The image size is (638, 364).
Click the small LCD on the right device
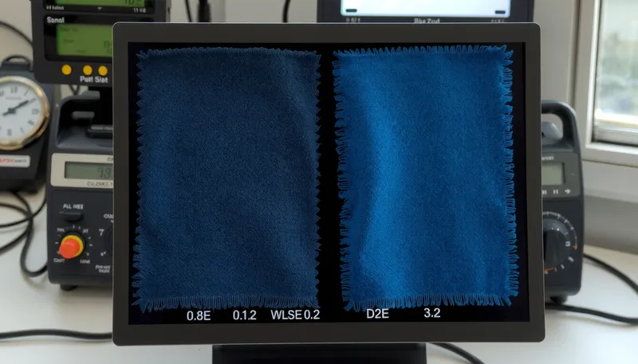[553, 174]
